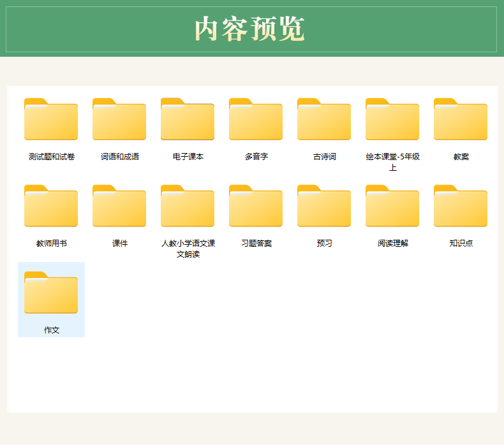Click the 绘本课堂-5年级上 label text
Screen dimensions: 504x445
[393, 162]
